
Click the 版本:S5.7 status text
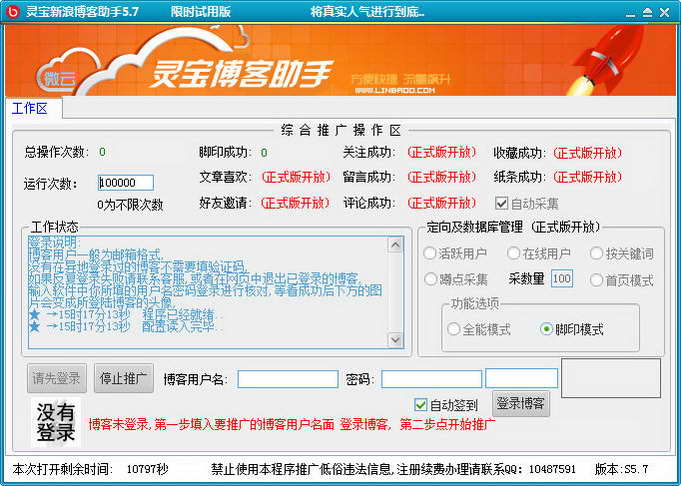click(621, 469)
